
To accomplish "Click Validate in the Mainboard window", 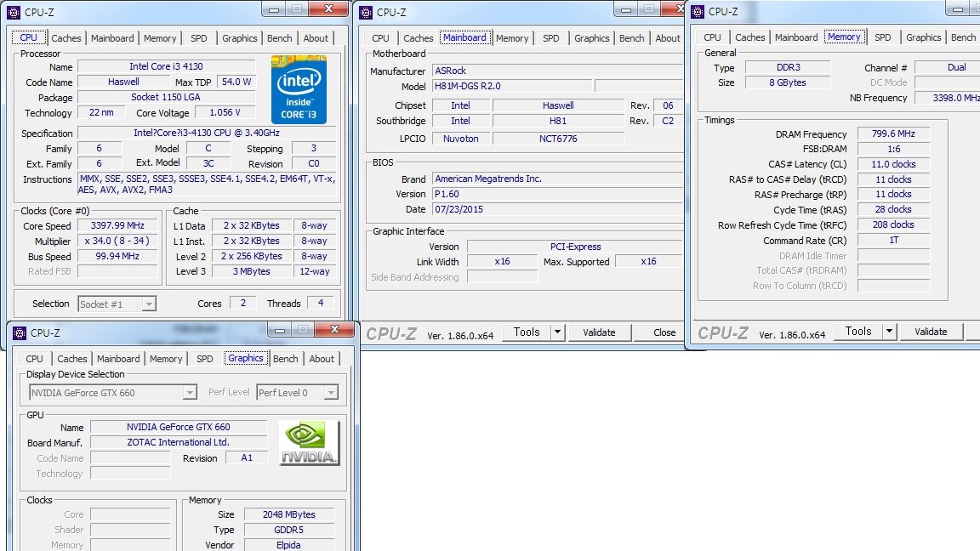I will [600, 332].
